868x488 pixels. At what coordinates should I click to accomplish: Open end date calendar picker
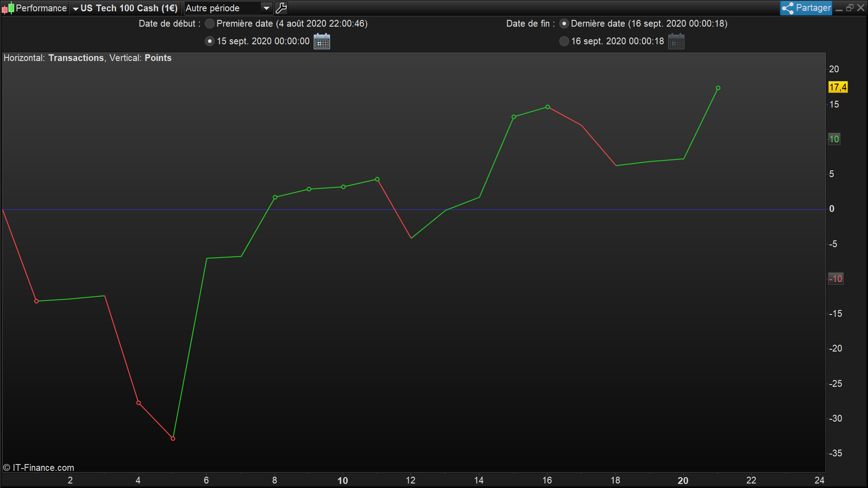click(x=676, y=42)
